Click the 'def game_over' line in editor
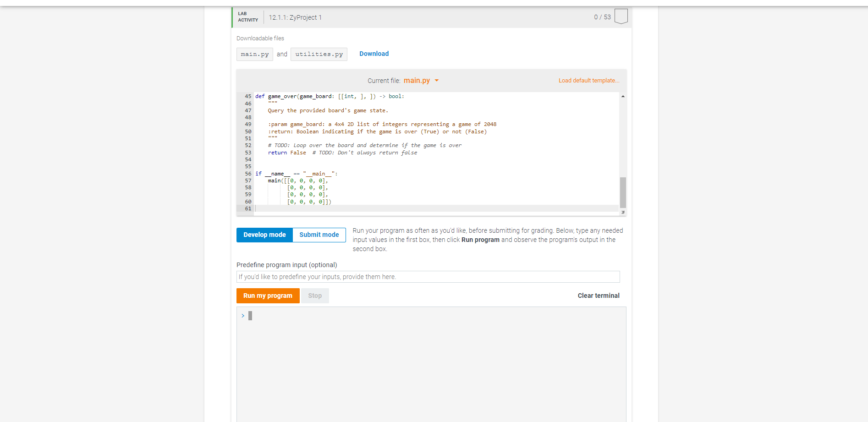 coord(330,96)
